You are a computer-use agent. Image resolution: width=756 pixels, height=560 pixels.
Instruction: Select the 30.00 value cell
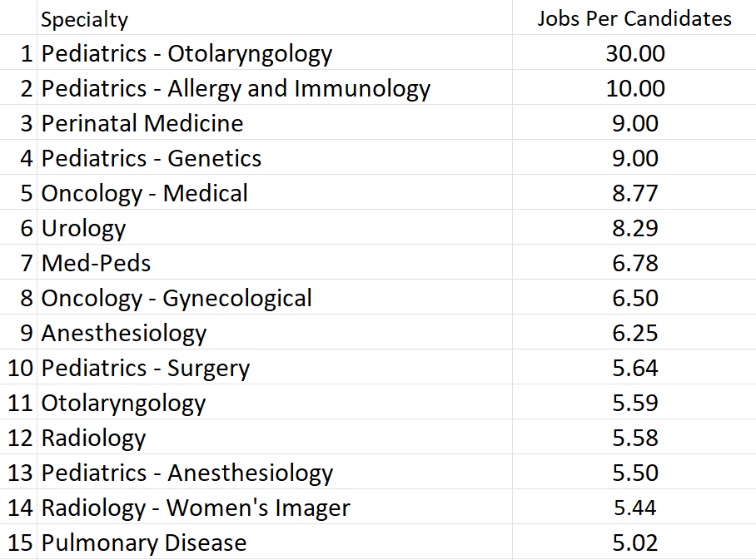click(634, 52)
